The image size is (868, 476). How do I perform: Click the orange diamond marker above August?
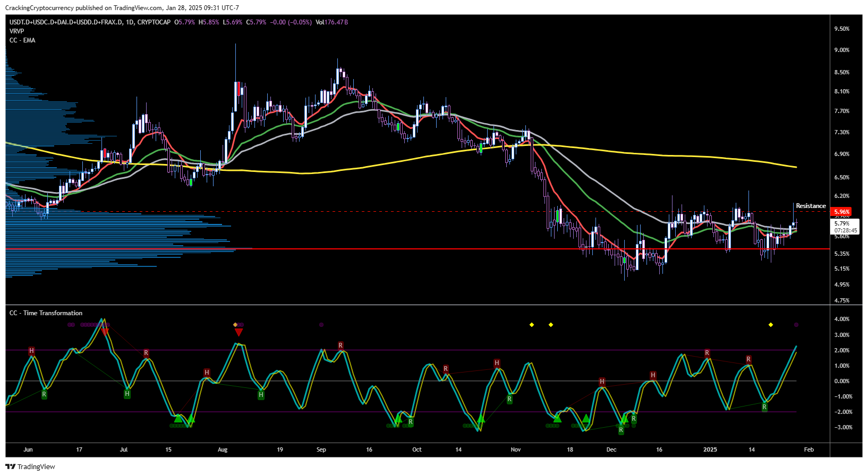tap(235, 325)
